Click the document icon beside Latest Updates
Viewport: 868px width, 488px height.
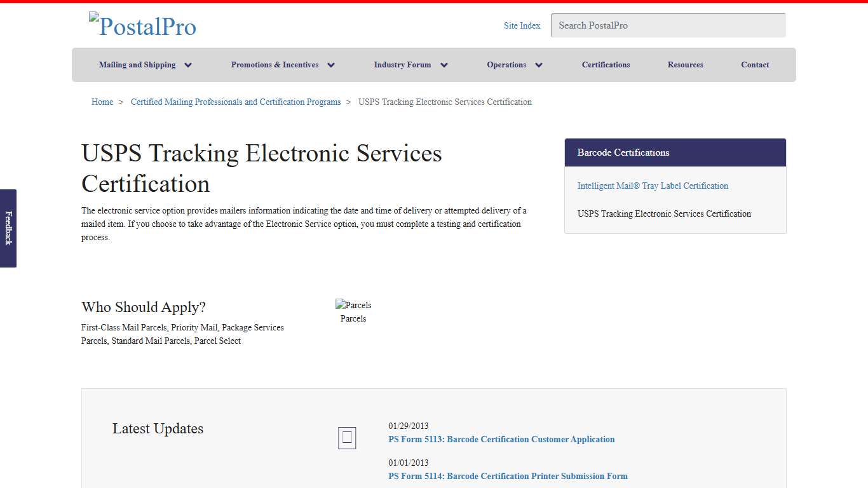pyautogui.click(x=346, y=438)
